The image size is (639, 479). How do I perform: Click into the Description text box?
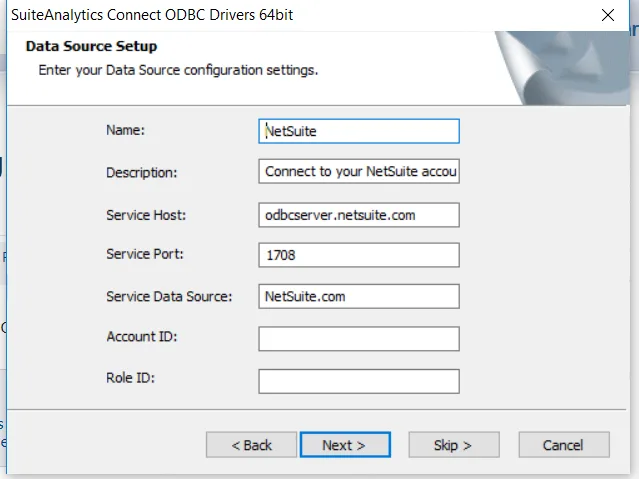(358, 172)
